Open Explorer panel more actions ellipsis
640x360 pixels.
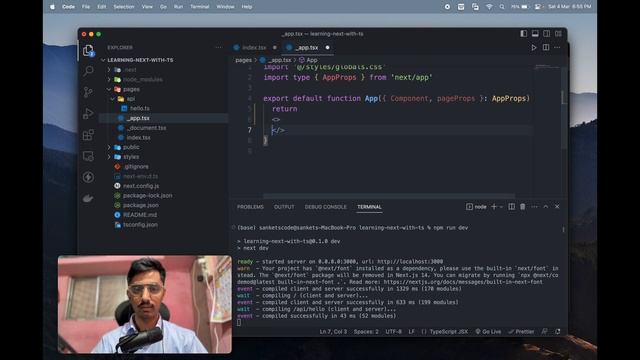click(219, 48)
